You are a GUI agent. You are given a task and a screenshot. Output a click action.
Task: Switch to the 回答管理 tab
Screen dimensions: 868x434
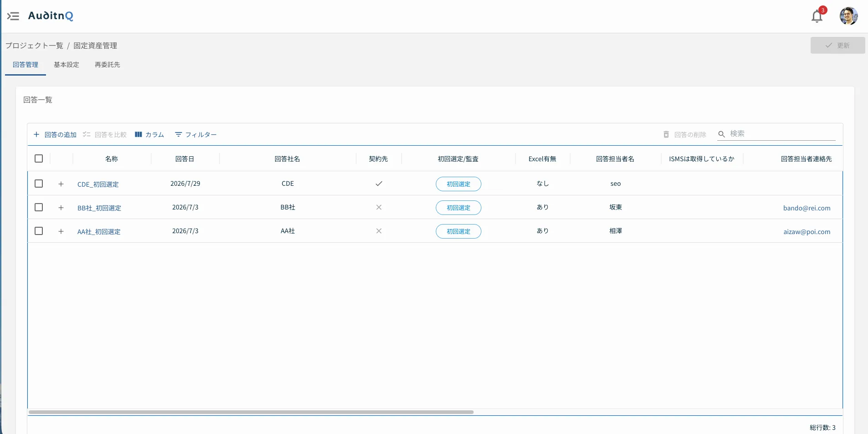pyautogui.click(x=26, y=65)
